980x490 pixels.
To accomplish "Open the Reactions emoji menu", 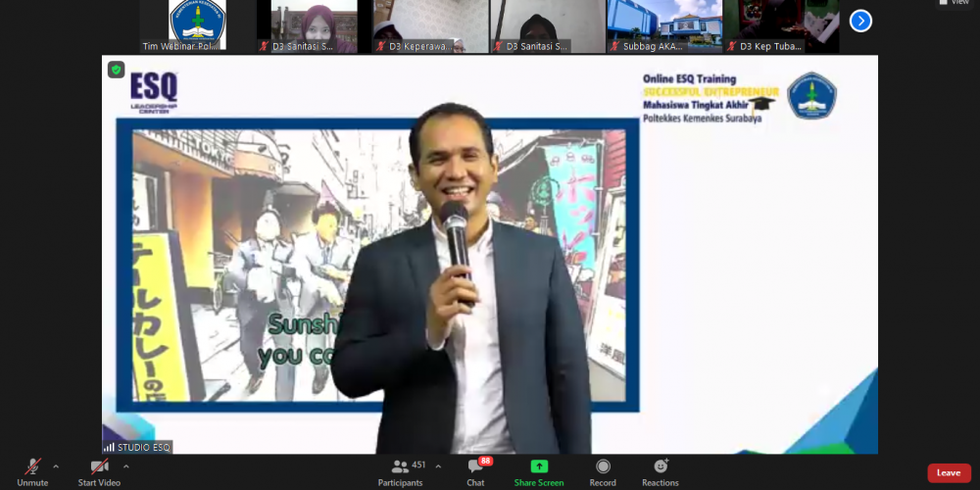I will pos(661,466).
